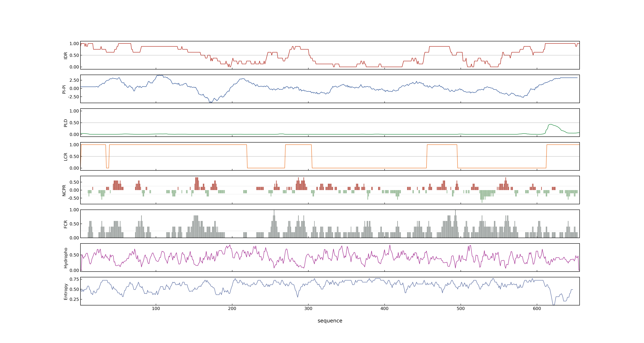Click the x-axis tick label 200

pyautogui.click(x=232, y=309)
